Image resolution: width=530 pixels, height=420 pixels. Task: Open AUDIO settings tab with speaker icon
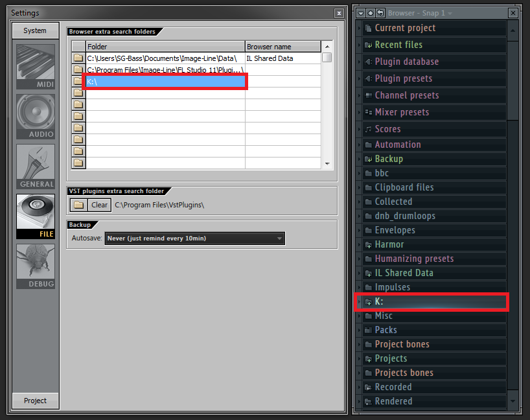point(36,117)
